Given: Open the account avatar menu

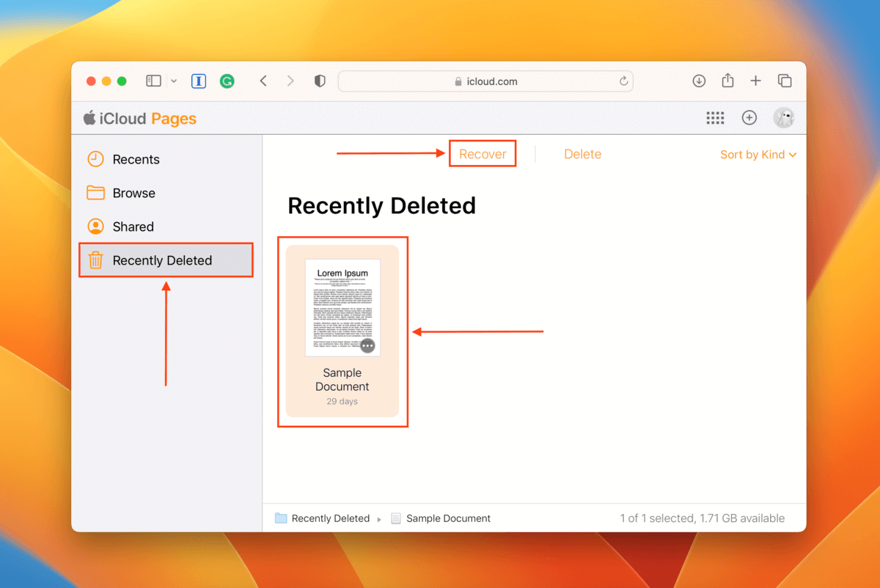Looking at the screenshot, I should click(x=784, y=118).
